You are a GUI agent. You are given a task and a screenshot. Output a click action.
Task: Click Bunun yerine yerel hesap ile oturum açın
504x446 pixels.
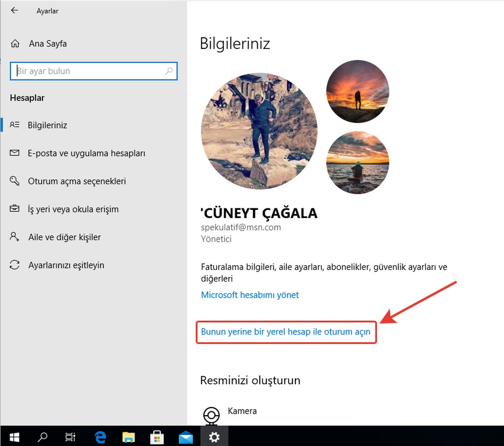[x=286, y=332]
